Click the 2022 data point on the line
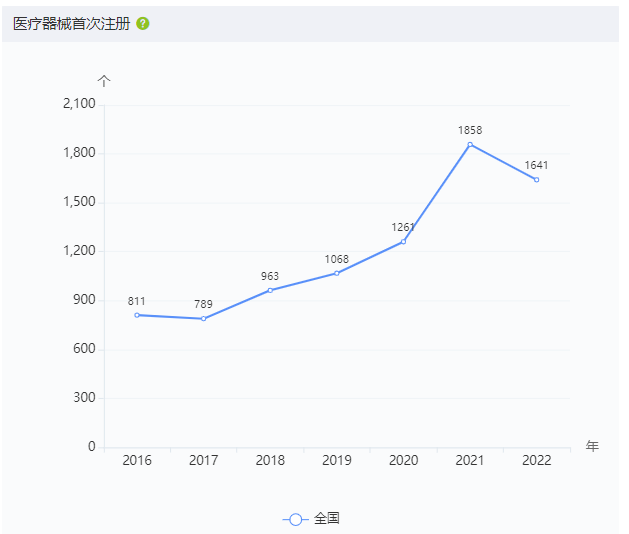Viewport: 629px width, 534px height. (x=537, y=180)
